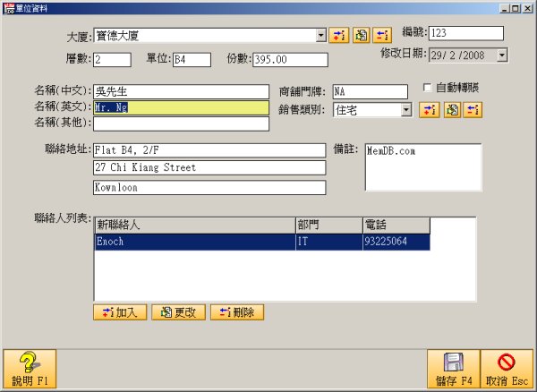Cancel with 取消 Esc button

tap(507, 369)
